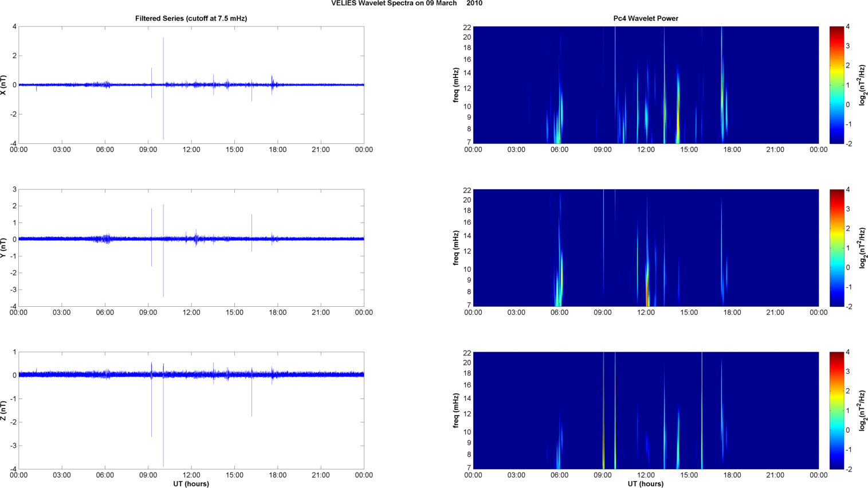Select the 'Filtered Series (cutoff at 7.5 mHz)' heading
The image size is (868, 488).
click(x=191, y=18)
